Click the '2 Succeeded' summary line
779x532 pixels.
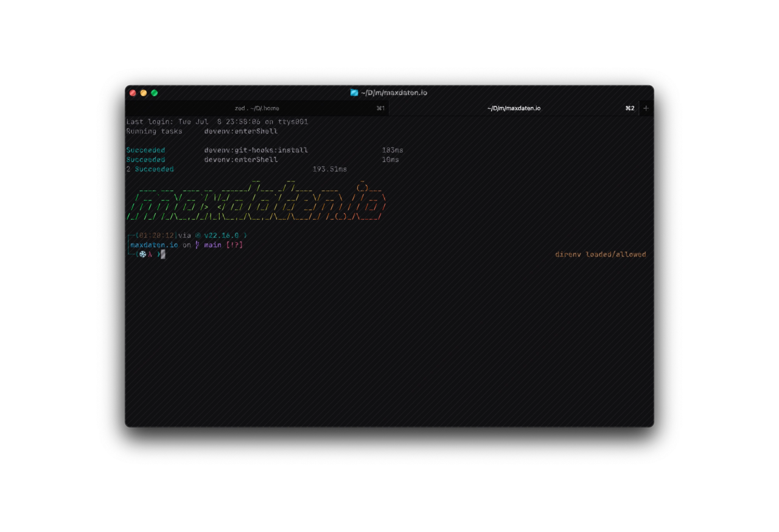click(150, 169)
